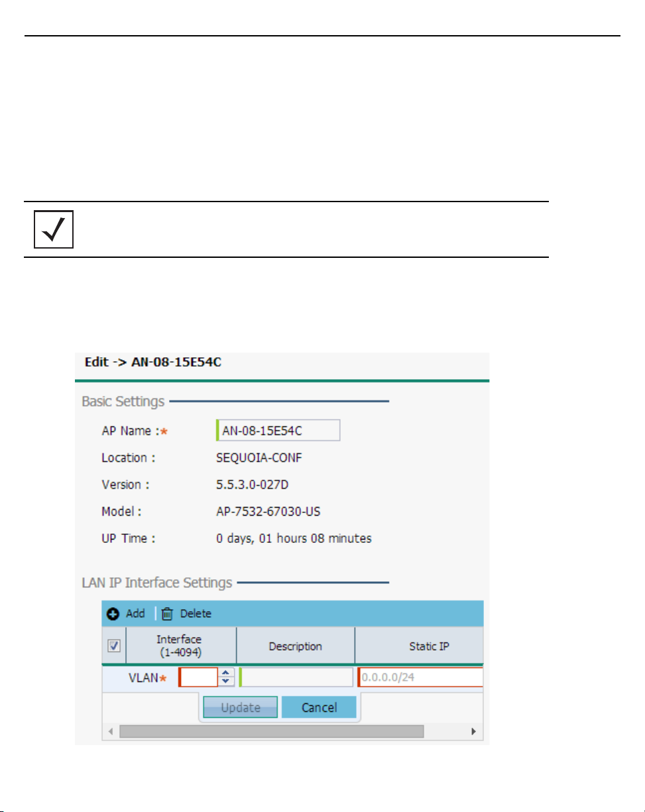Toggle the select-all checkbox in table header
Screen dimensions: 645x812
click(114, 646)
